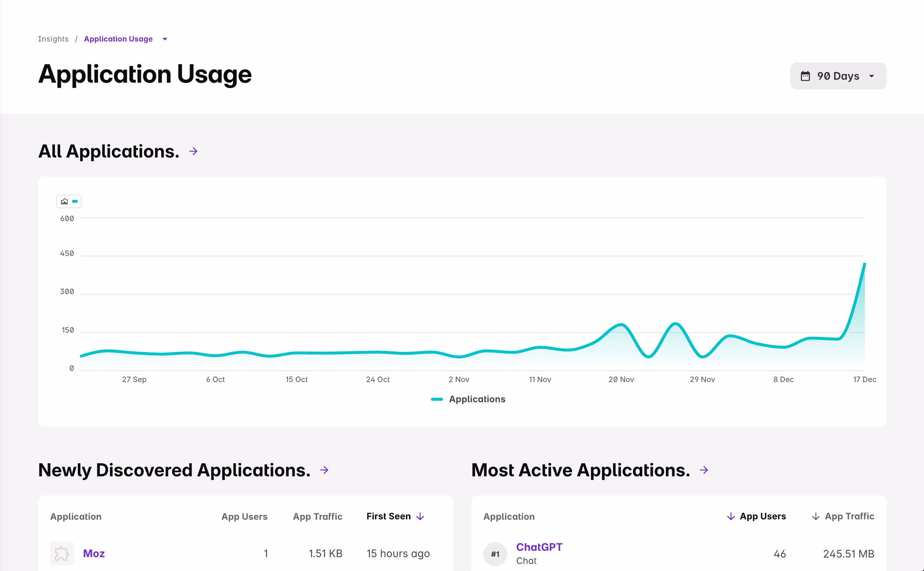
Task: Open the Moz application link
Action: coord(94,554)
